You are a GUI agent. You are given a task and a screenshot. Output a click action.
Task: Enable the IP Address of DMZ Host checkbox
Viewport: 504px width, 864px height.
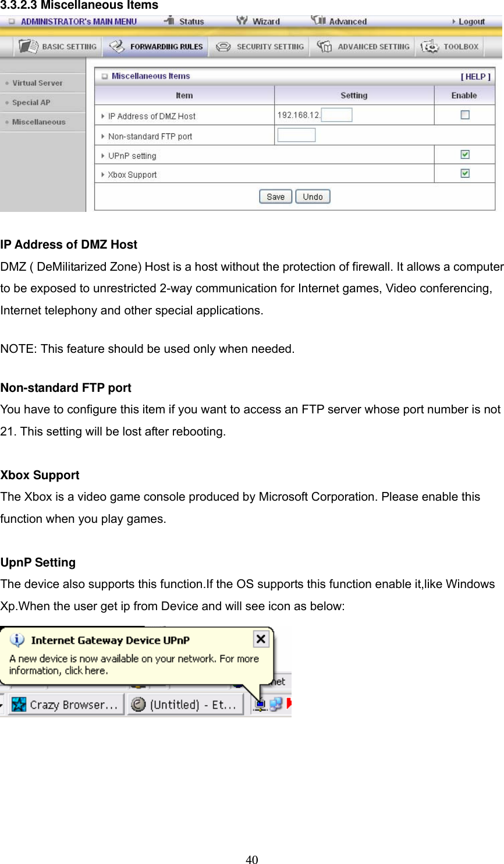[464, 115]
